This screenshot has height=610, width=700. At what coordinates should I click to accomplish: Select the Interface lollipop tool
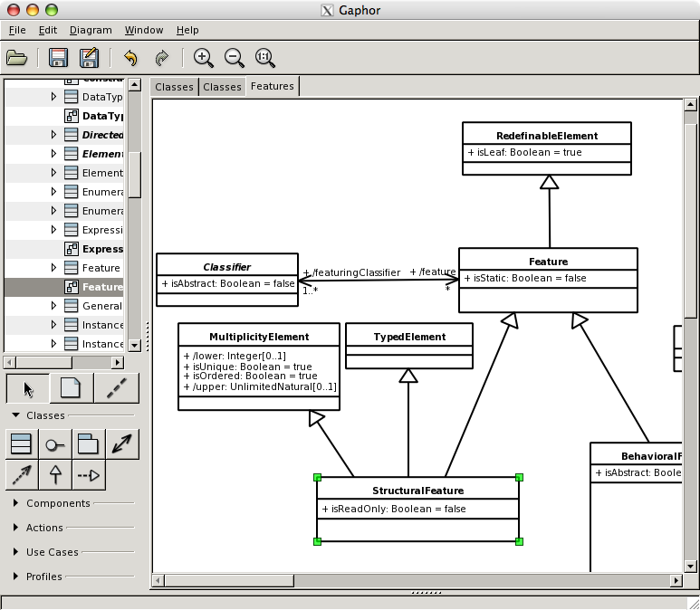pos(55,444)
